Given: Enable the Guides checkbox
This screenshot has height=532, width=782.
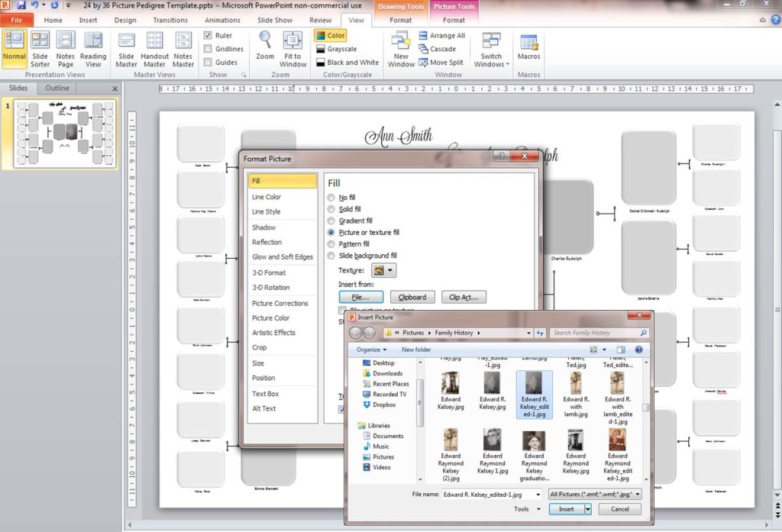Looking at the screenshot, I should (208, 63).
